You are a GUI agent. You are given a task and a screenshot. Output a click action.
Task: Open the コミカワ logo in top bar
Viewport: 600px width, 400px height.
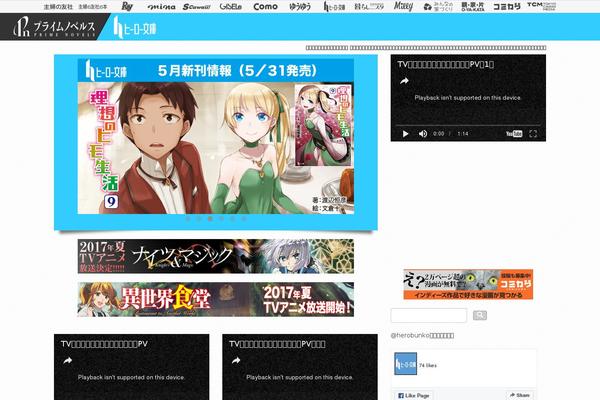507,7
